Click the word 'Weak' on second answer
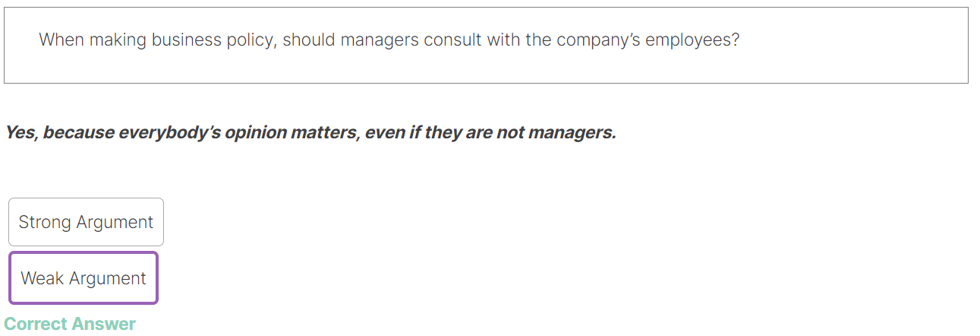Image resolution: width=980 pixels, height=336 pixels. pyautogui.click(x=43, y=278)
